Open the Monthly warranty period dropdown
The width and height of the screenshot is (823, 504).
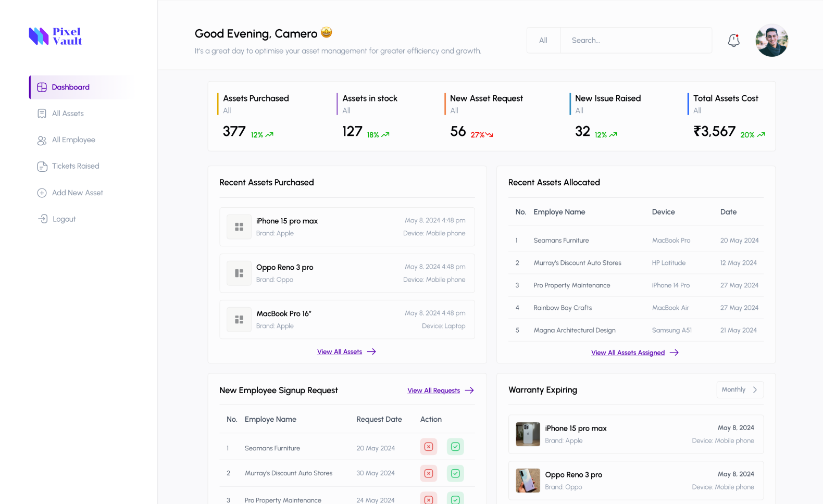pos(740,389)
